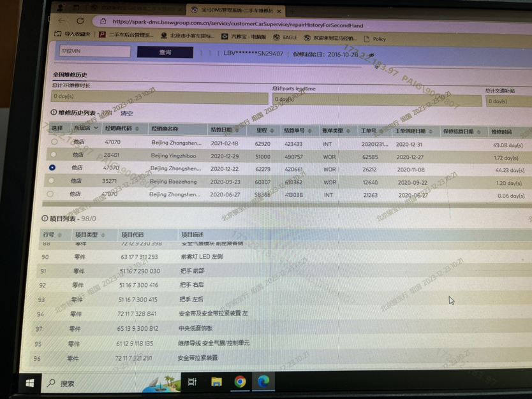Click the 查询 search button
The width and height of the screenshot is (532, 399).
[x=165, y=52]
